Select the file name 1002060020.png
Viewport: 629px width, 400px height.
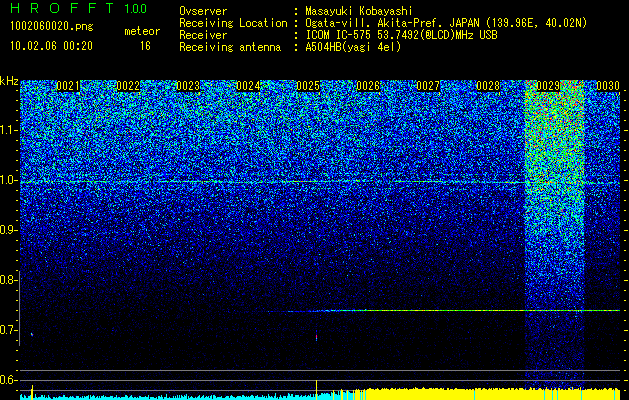click(52, 27)
